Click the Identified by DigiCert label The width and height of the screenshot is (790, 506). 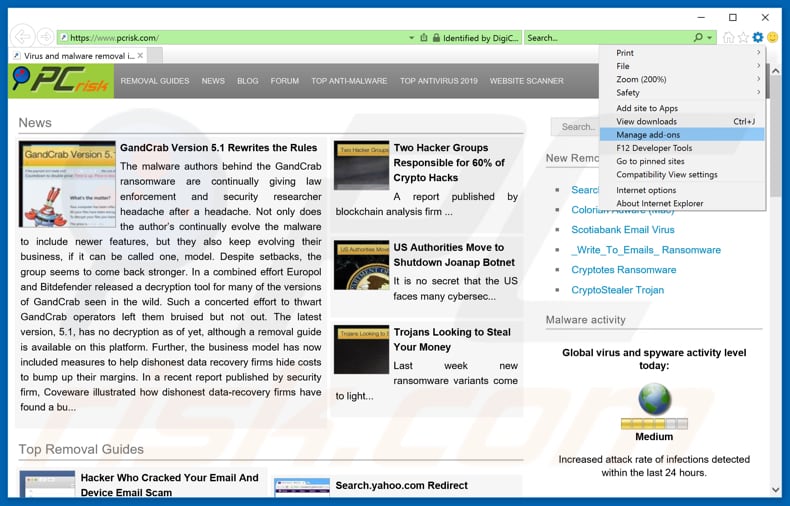click(481, 38)
